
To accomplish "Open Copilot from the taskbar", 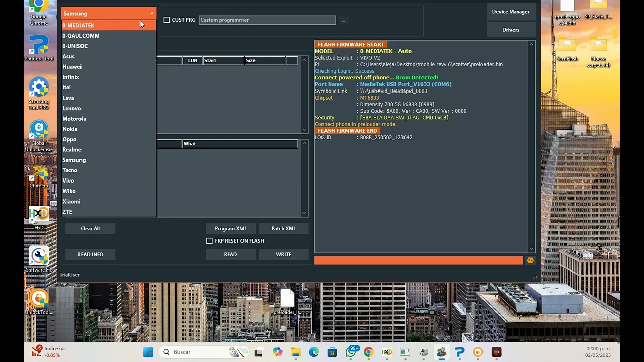I will (277, 352).
